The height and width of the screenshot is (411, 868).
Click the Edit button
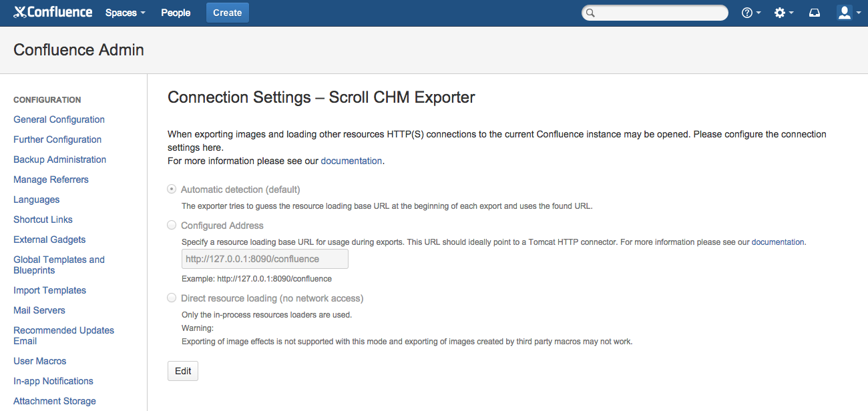(x=183, y=371)
